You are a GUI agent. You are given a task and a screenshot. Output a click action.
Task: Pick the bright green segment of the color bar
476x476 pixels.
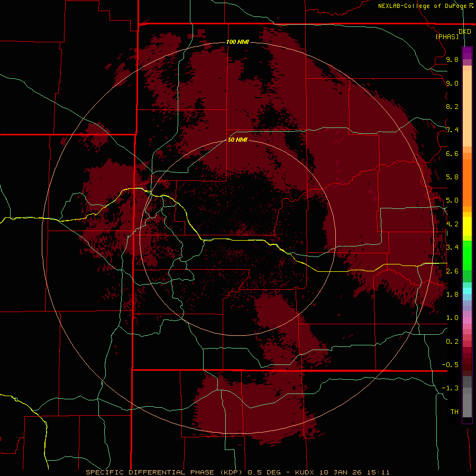coord(467,255)
